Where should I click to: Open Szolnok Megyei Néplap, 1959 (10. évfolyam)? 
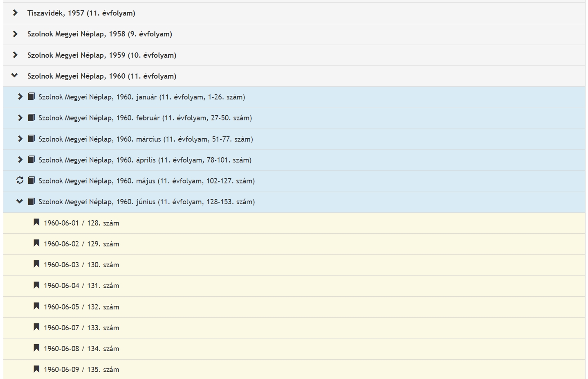102,55
